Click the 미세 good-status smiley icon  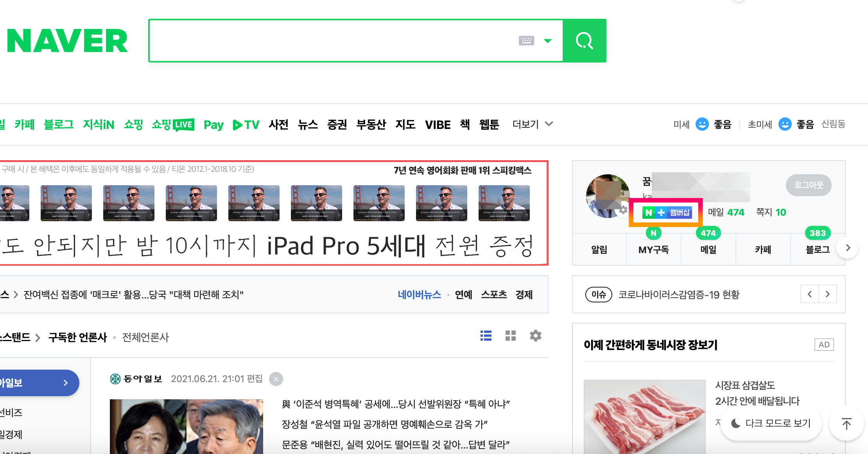click(702, 124)
